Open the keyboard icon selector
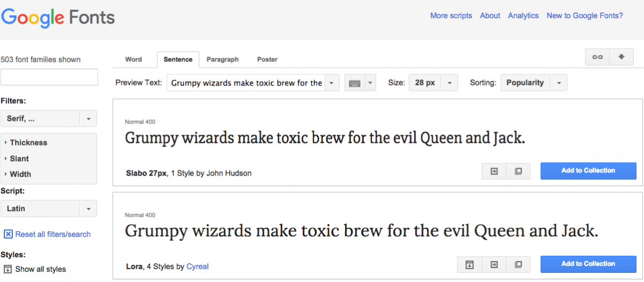The width and height of the screenshot is (644, 282). (x=360, y=83)
